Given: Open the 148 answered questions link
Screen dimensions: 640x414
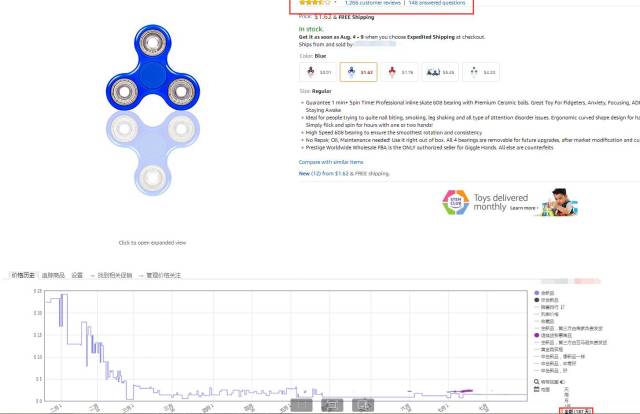Looking at the screenshot, I should (437, 3).
